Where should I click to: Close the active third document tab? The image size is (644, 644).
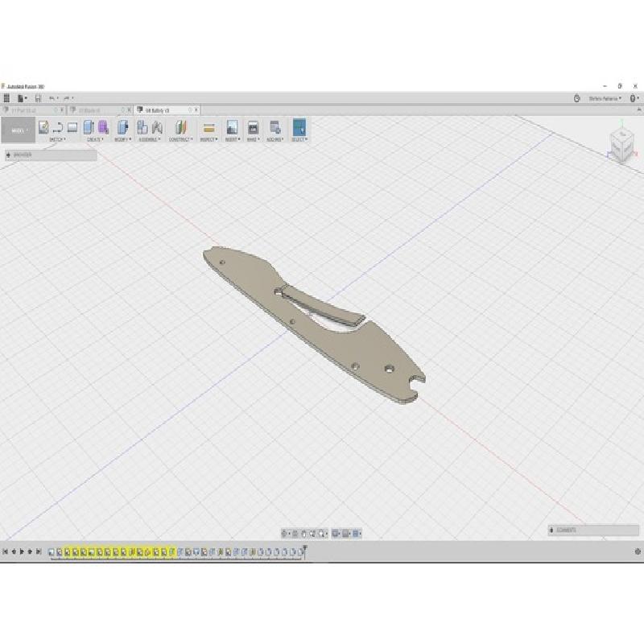tap(196, 110)
